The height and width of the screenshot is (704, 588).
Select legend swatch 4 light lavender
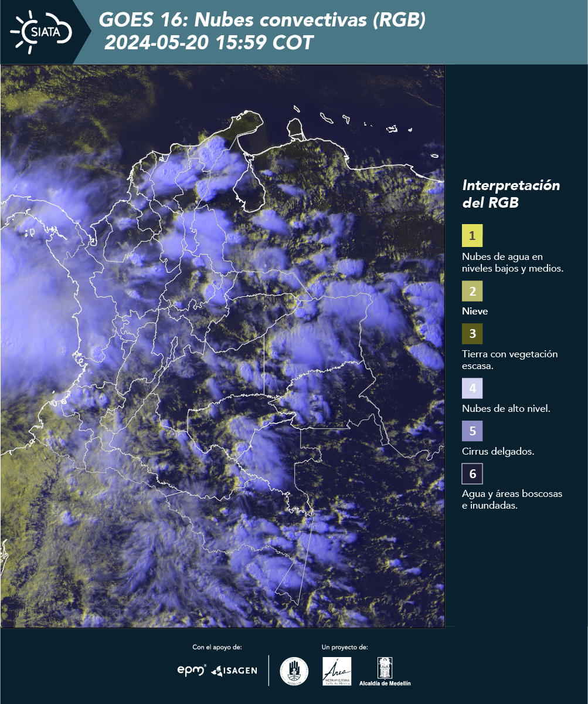click(472, 388)
